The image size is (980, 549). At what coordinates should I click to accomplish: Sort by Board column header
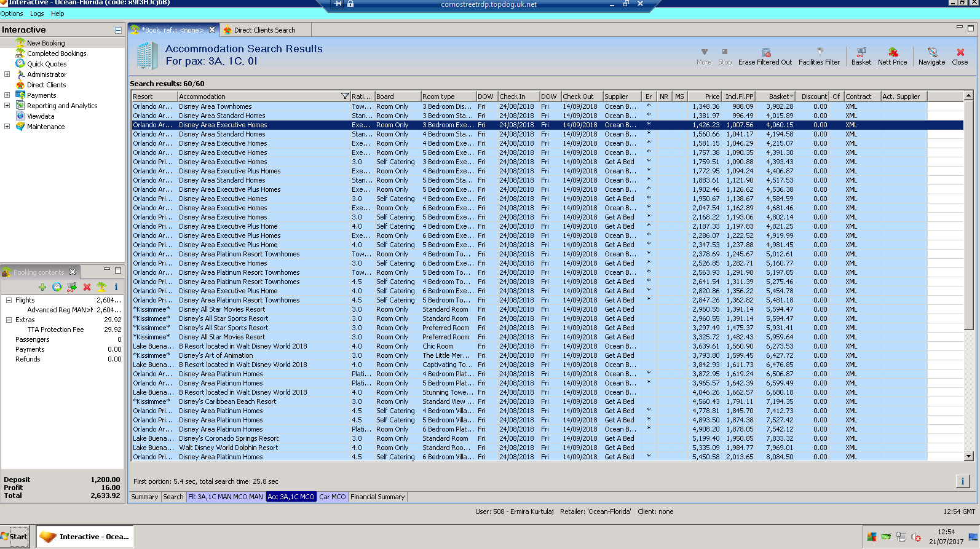click(398, 97)
